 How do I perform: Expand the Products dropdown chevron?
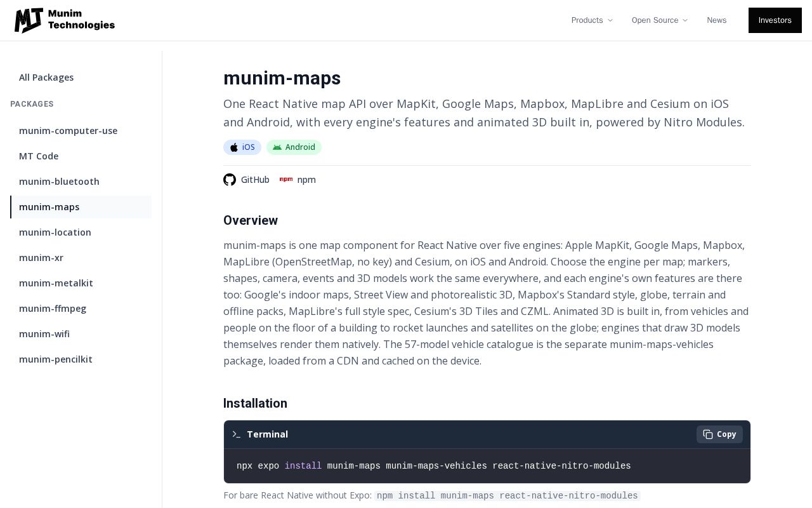tap(610, 20)
